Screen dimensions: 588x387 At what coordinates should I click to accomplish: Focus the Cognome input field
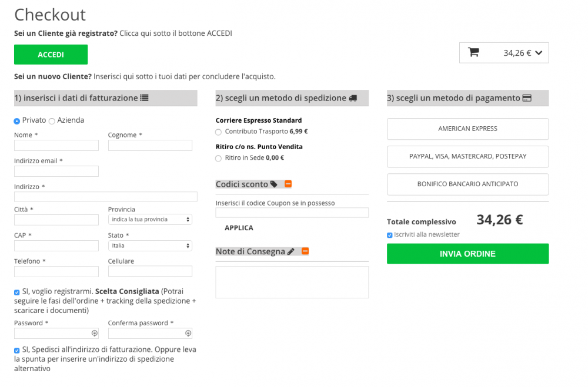click(150, 146)
